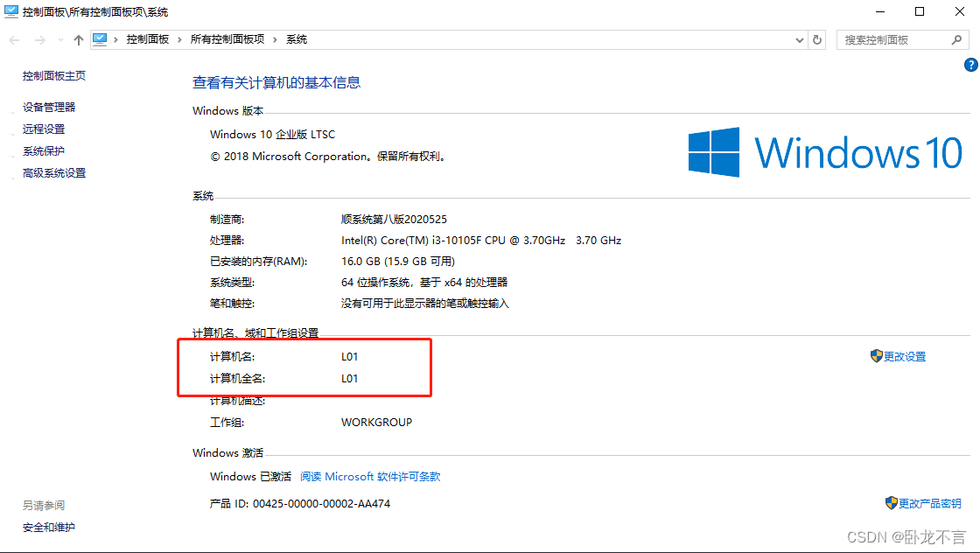Refresh the control panel page

tap(817, 40)
